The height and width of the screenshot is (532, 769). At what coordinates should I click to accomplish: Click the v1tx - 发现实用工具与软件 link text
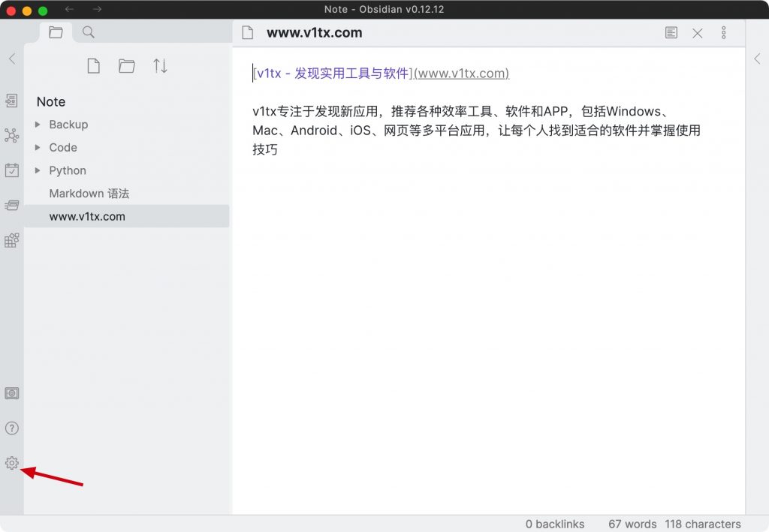[x=333, y=74]
